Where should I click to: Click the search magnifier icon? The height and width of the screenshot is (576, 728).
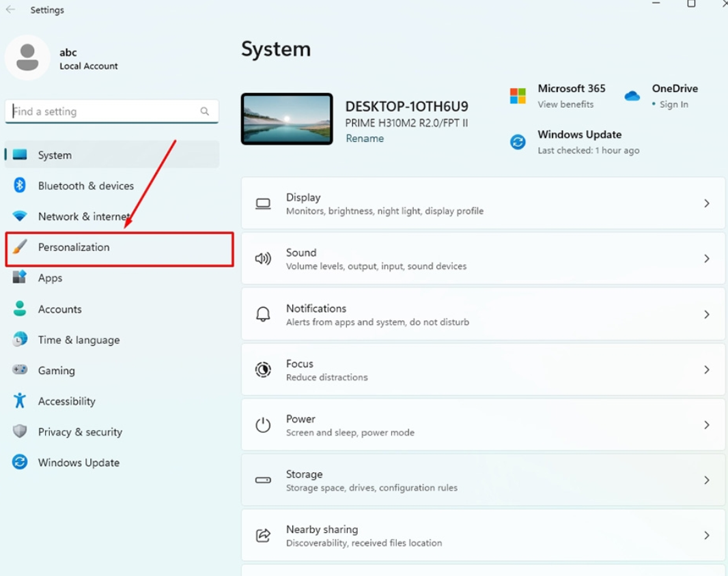click(x=204, y=111)
